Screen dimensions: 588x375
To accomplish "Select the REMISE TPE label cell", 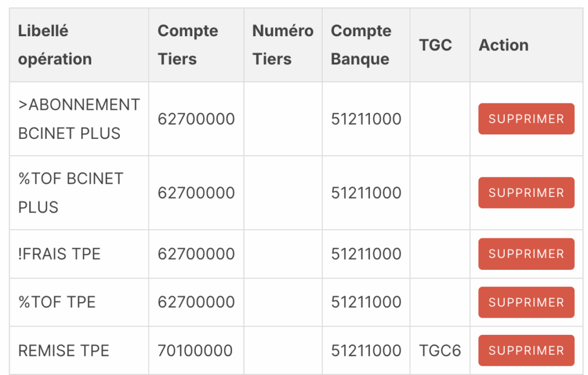I will point(64,350).
